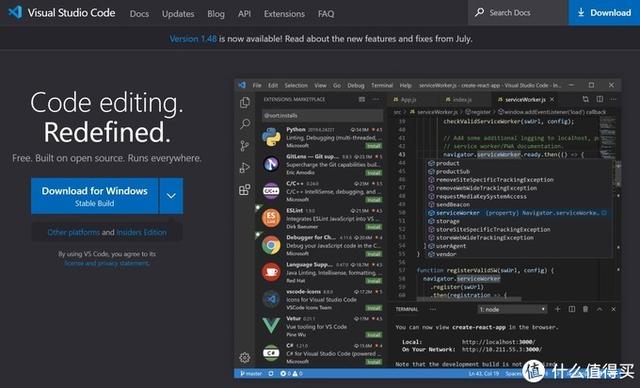Open the Manage gear icon in activity bar
Screen dimensions: 640x388
coord(244,358)
